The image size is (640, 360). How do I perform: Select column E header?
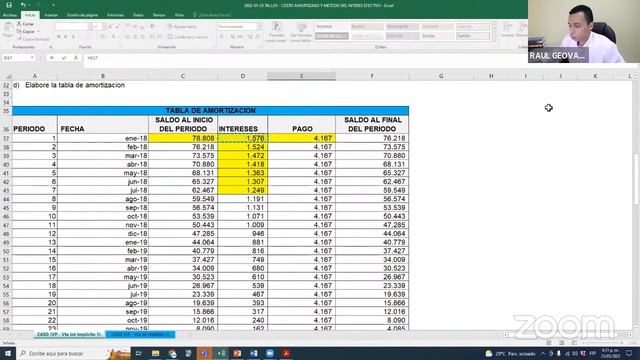click(302, 76)
